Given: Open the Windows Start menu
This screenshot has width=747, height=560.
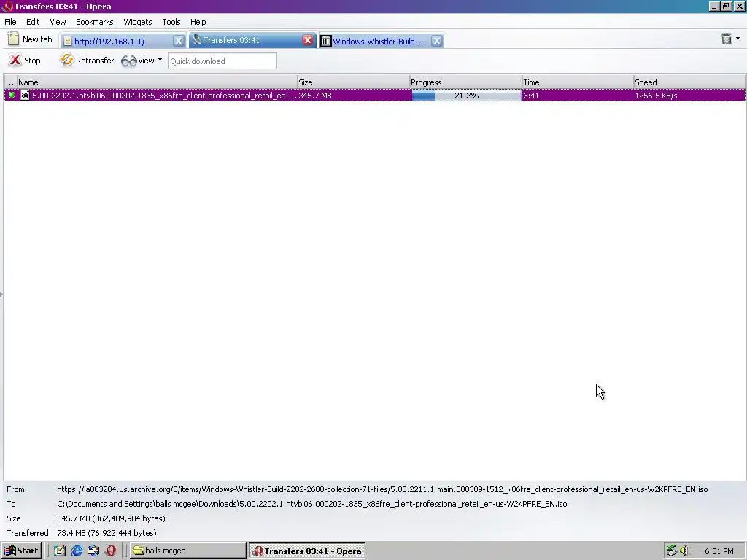Looking at the screenshot, I should 21,551.
